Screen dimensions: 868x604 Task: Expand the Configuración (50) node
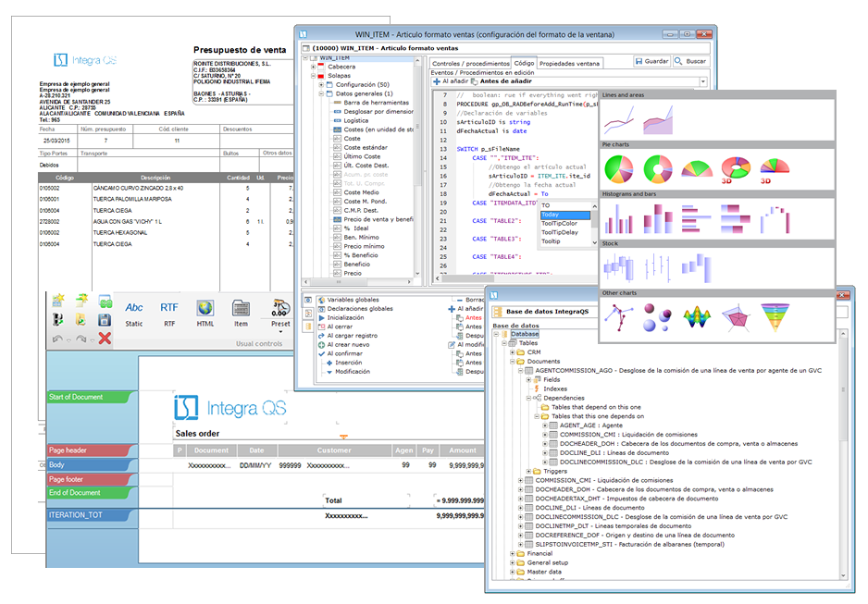tap(321, 84)
